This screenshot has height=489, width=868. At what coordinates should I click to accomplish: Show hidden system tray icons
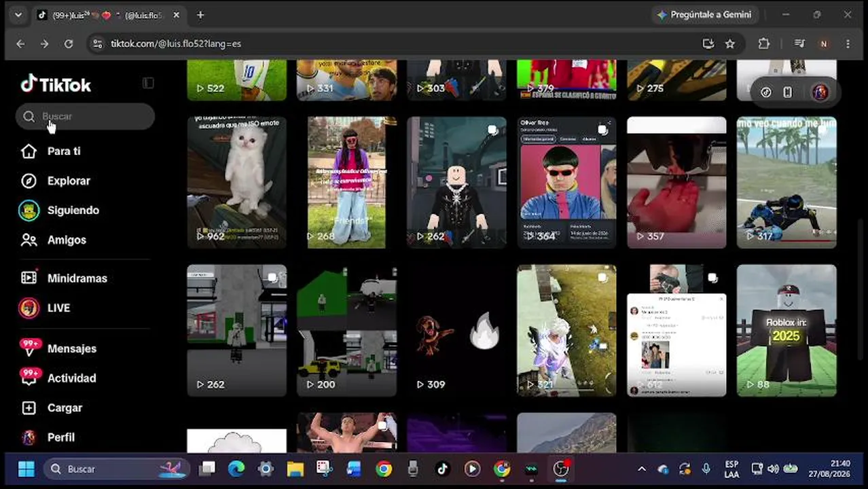[x=642, y=469]
